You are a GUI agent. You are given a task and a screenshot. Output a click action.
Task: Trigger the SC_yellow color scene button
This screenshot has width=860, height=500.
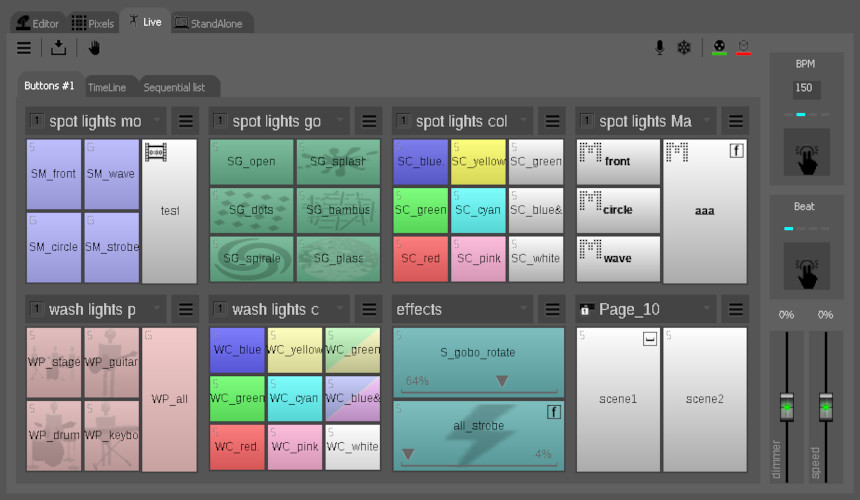coord(478,161)
